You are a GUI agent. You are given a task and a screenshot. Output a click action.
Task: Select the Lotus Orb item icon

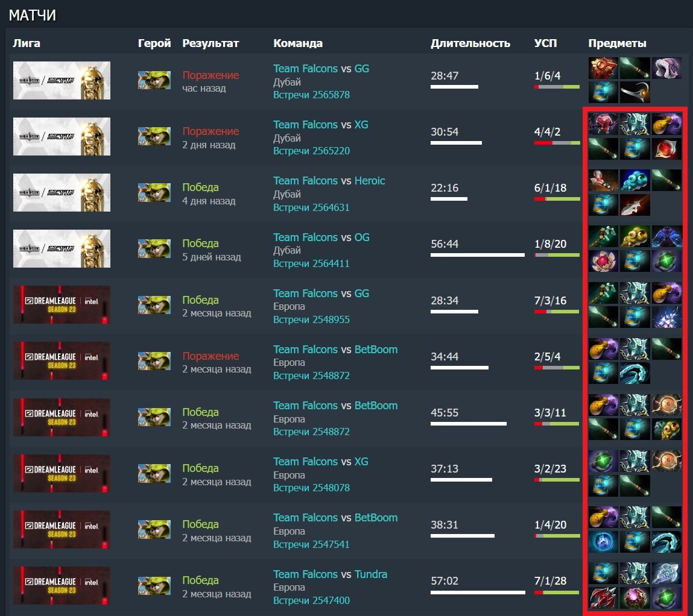(x=603, y=260)
